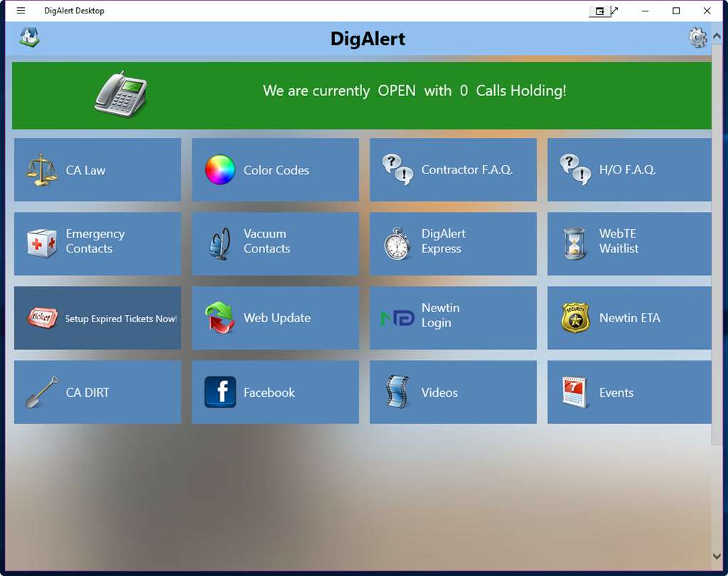
Task: Click the Contractor F.A.Q. speech bubbles icon
Action: click(x=397, y=169)
